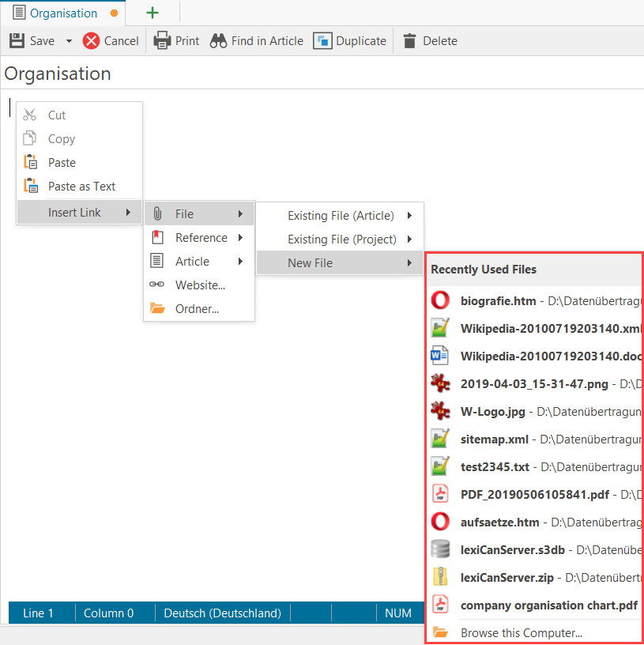
Task: Switch to the Organisation tab
Action: 63,13
